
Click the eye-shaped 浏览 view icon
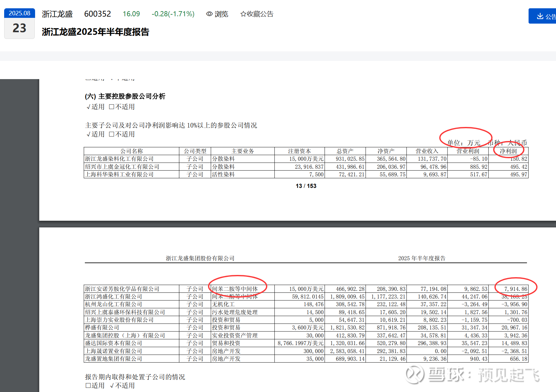click(209, 14)
